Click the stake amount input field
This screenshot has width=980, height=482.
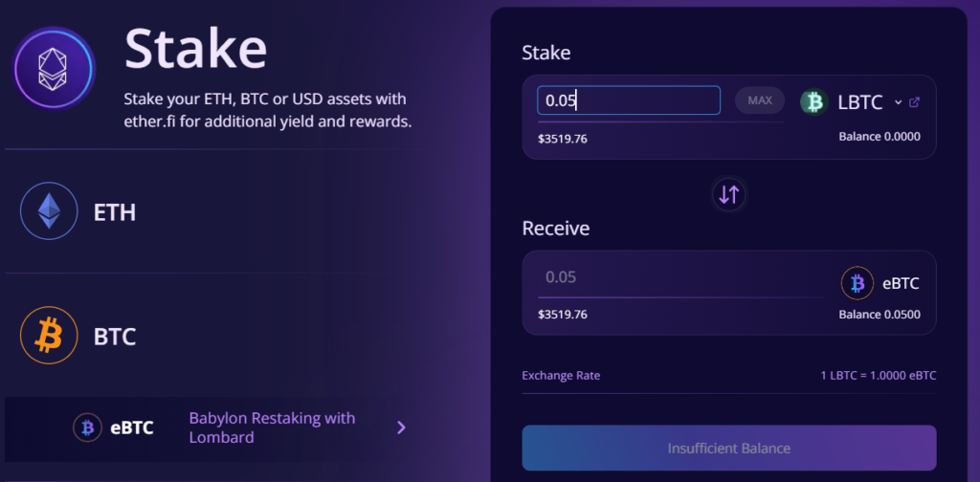(629, 100)
